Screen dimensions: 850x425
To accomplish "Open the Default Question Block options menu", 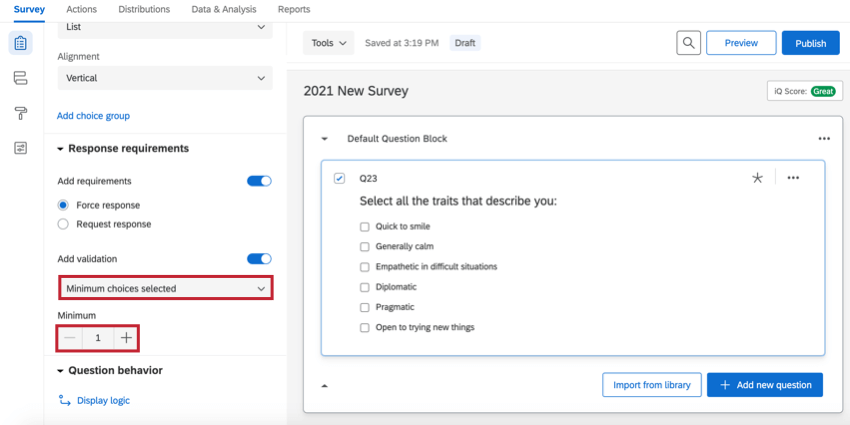I will [824, 139].
